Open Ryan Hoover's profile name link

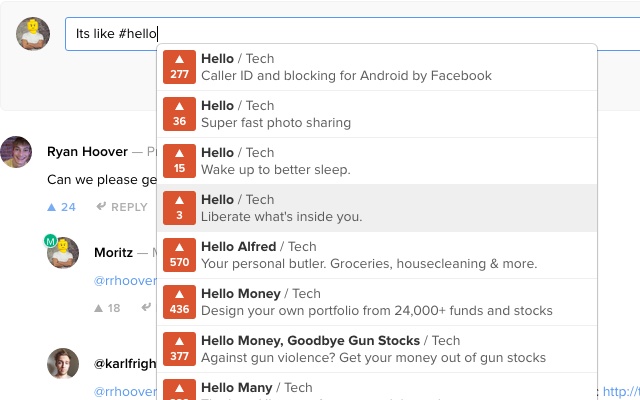click(87, 152)
